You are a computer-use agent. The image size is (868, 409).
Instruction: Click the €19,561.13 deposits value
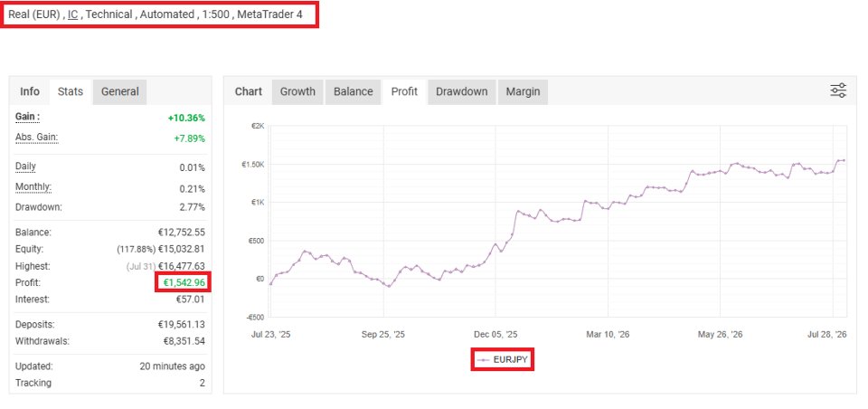pyautogui.click(x=181, y=325)
